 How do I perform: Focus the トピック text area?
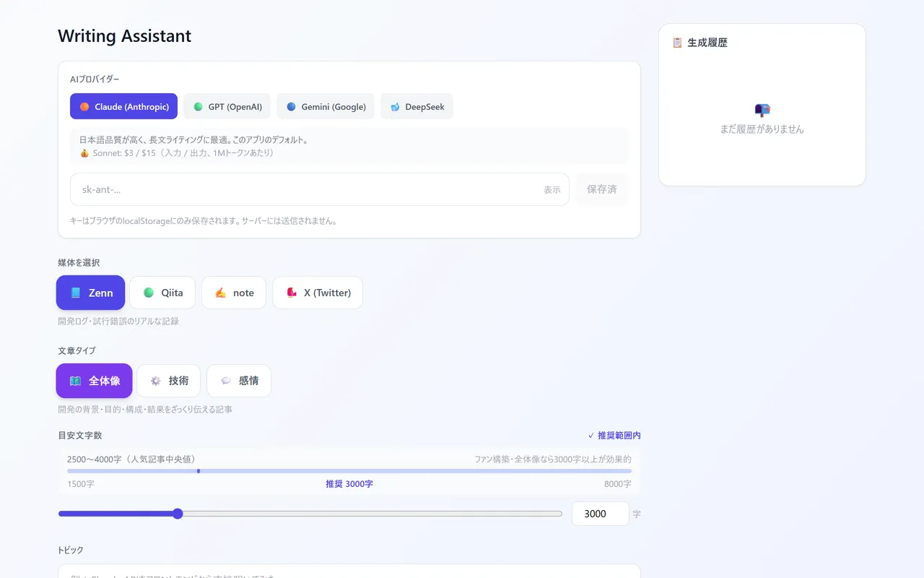pos(349,571)
